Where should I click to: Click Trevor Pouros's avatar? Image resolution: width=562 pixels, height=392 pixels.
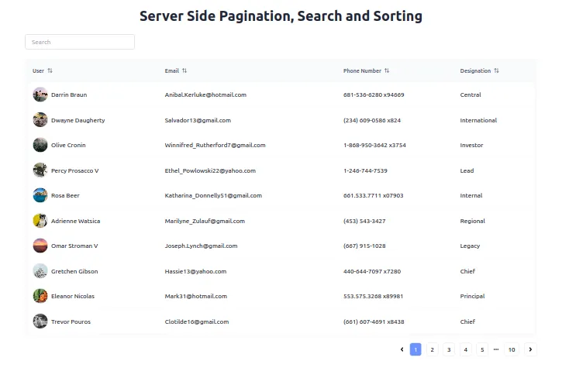[40, 322]
